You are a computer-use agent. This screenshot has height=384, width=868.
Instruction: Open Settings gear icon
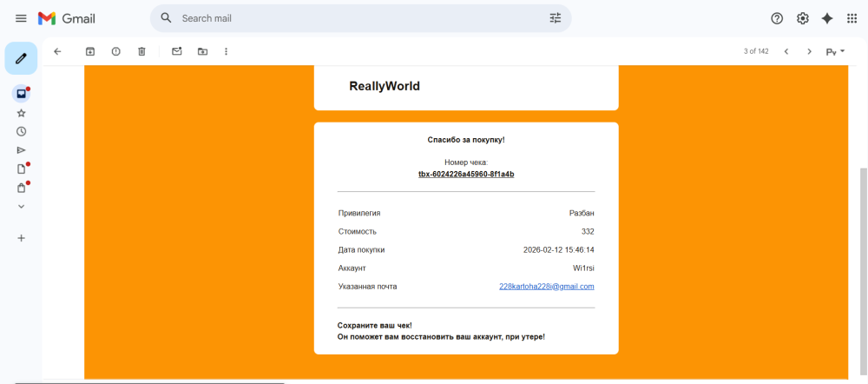pos(802,18)
